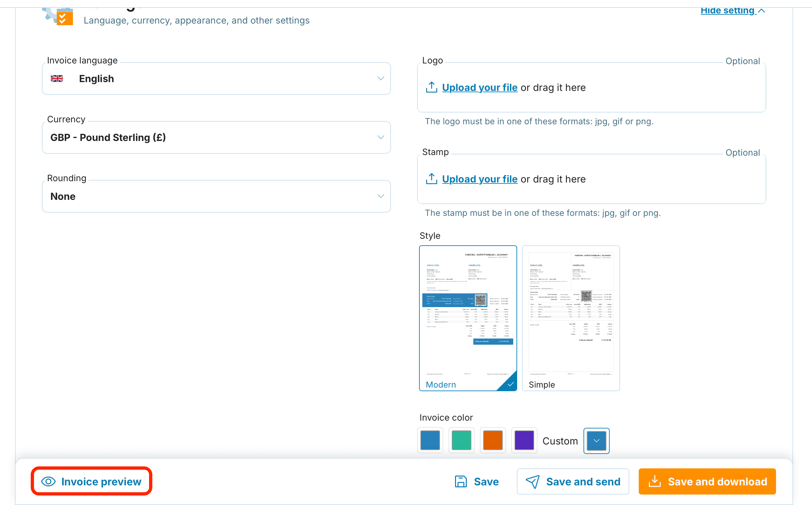The image size is (812, 505).
Task: Open the Currency GBP dropdown
Action: pyautogui.click(x=216, y=137)
